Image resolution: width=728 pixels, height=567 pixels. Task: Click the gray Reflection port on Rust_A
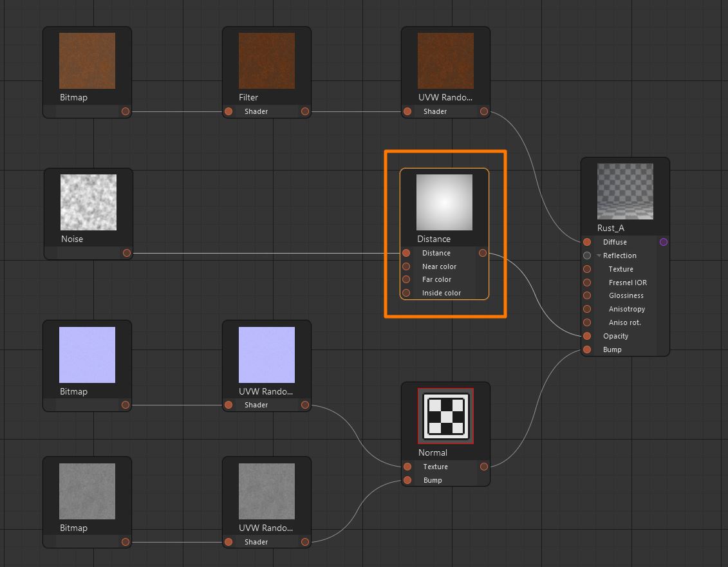[587, 256]
